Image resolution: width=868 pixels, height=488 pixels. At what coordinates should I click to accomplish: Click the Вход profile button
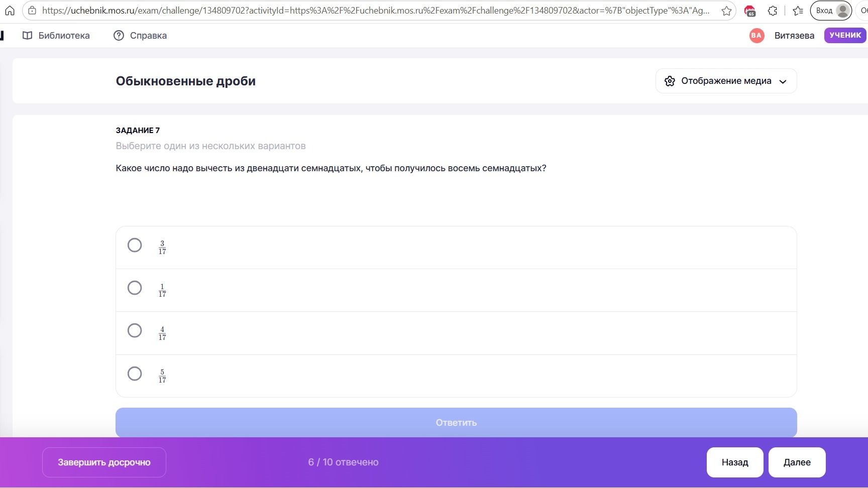click(x=831, y=11)
